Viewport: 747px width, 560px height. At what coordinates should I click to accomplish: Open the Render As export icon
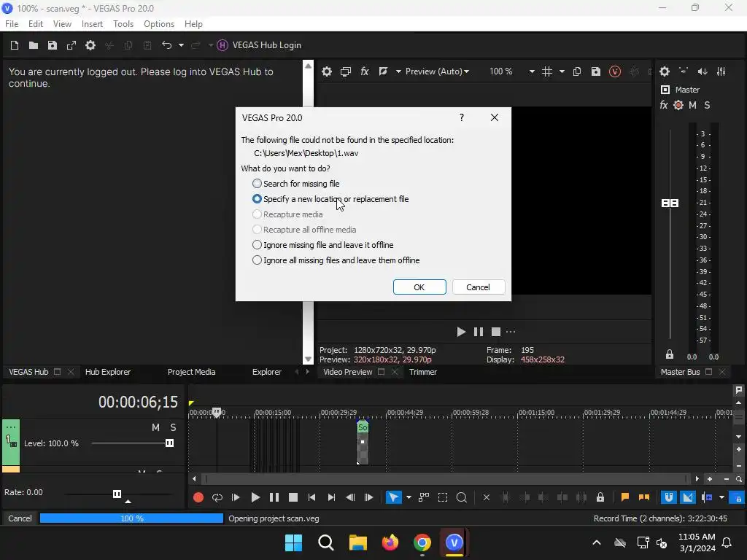point(71,45)
